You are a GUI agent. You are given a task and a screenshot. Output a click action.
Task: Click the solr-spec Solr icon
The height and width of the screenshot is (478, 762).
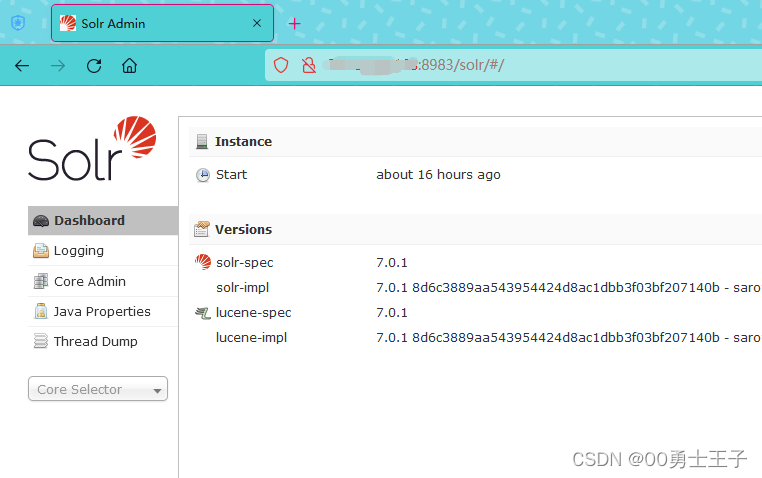203,262
